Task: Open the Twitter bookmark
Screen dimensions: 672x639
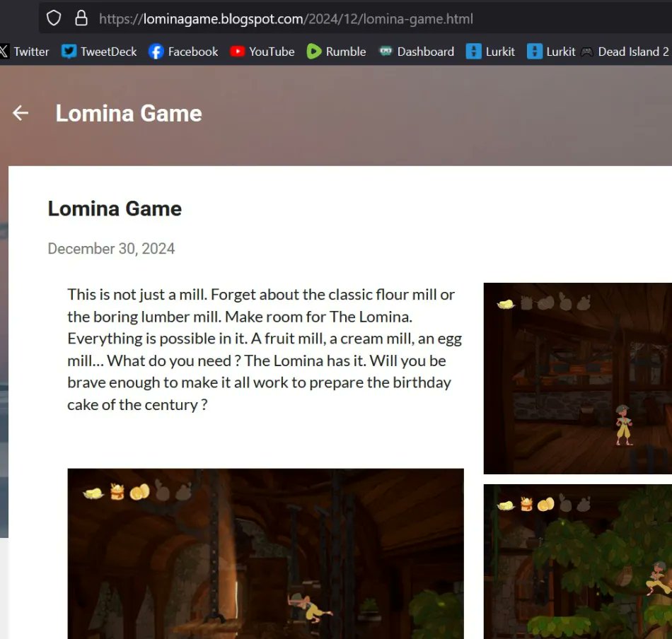Action: pos(25,52)
